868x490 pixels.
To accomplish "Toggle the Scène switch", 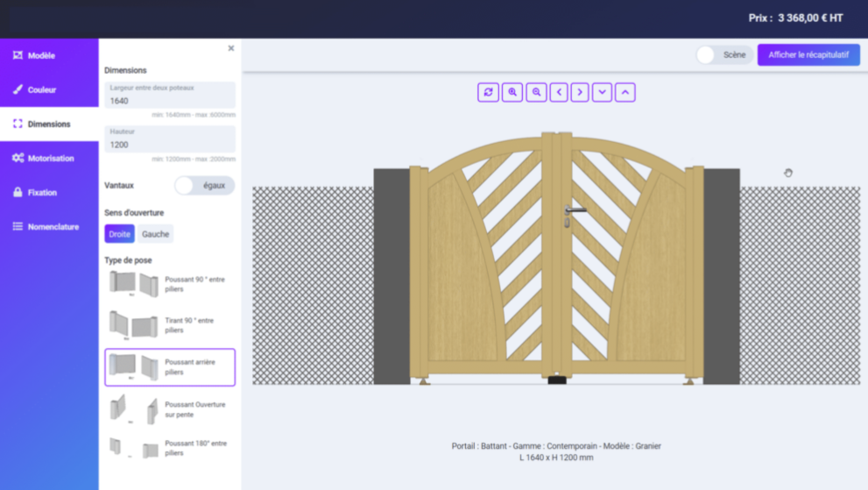I will [724, 55].
